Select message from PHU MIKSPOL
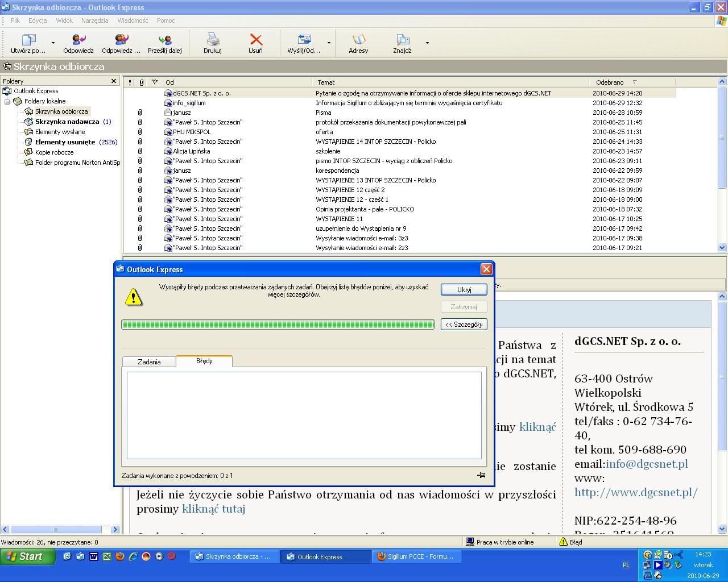Viewport: 728px width, 582px height. pyautogui.click(x=399, y=132)
